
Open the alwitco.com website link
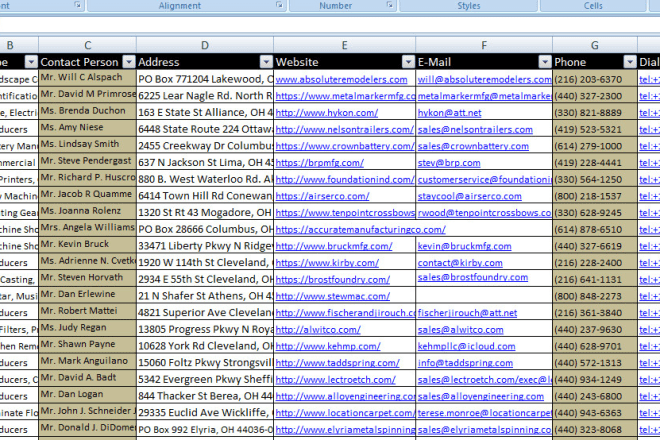point(318,330)
